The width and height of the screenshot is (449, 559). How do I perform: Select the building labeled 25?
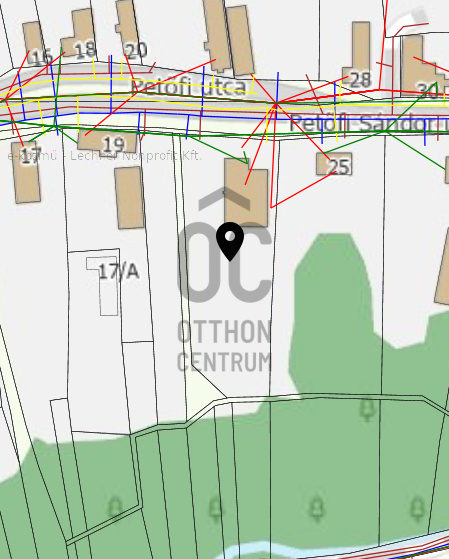(x=334, y=164)
